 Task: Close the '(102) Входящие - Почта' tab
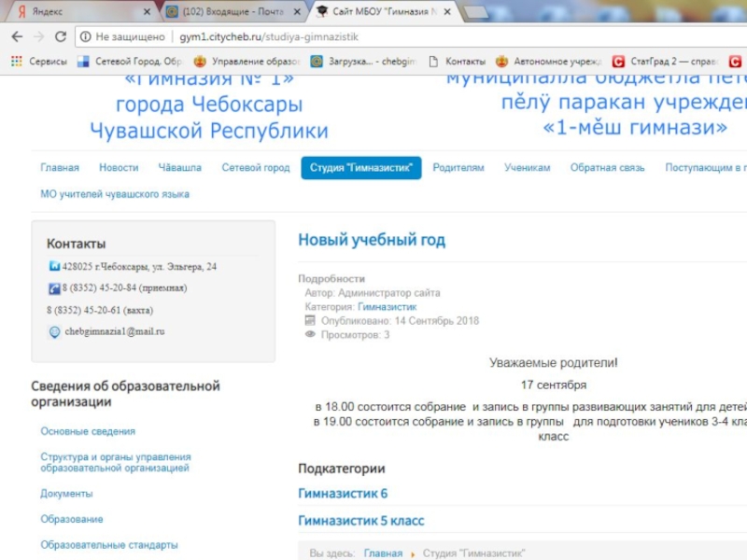(x=297, y=12)
